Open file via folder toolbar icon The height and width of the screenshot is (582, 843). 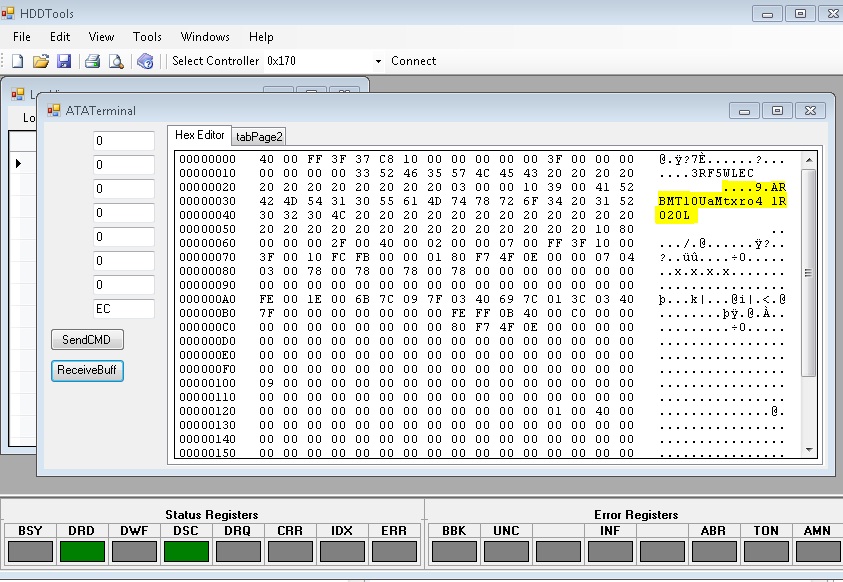click(41, 61)
